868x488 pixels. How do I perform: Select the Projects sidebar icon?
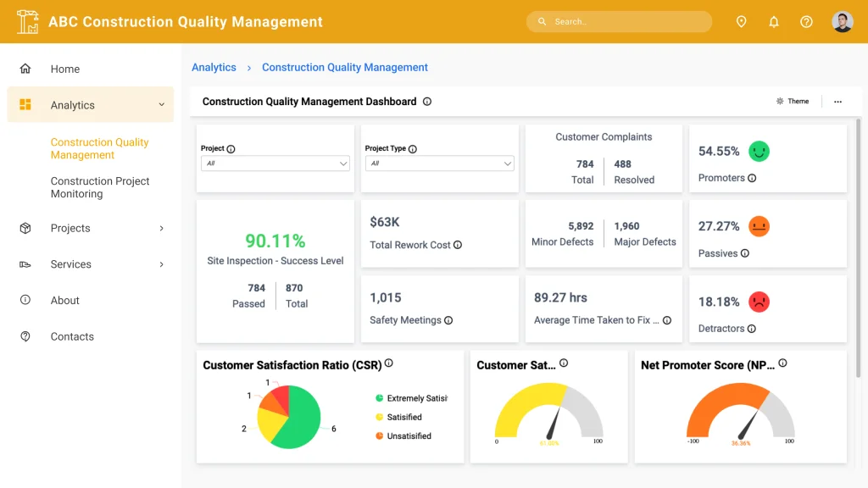(x=26, y=228)
